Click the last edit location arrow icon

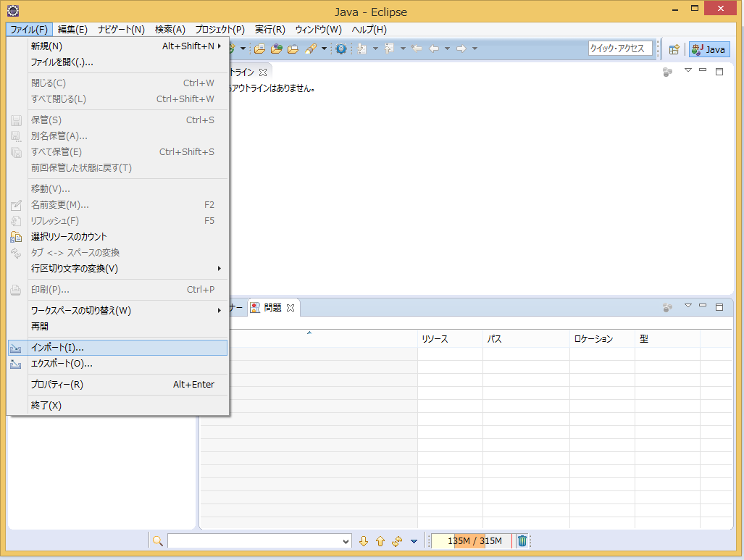[x=417, y=49]
